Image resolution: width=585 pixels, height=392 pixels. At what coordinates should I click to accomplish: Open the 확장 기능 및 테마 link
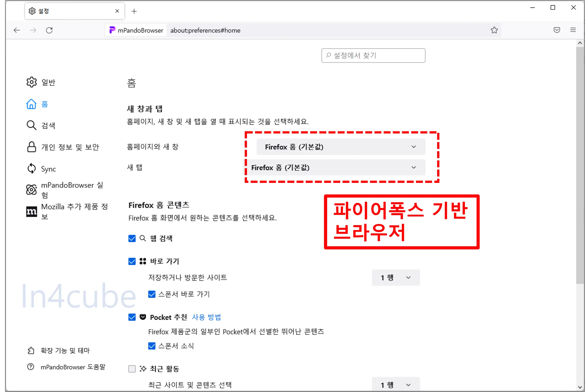click(x=65, y=350)
